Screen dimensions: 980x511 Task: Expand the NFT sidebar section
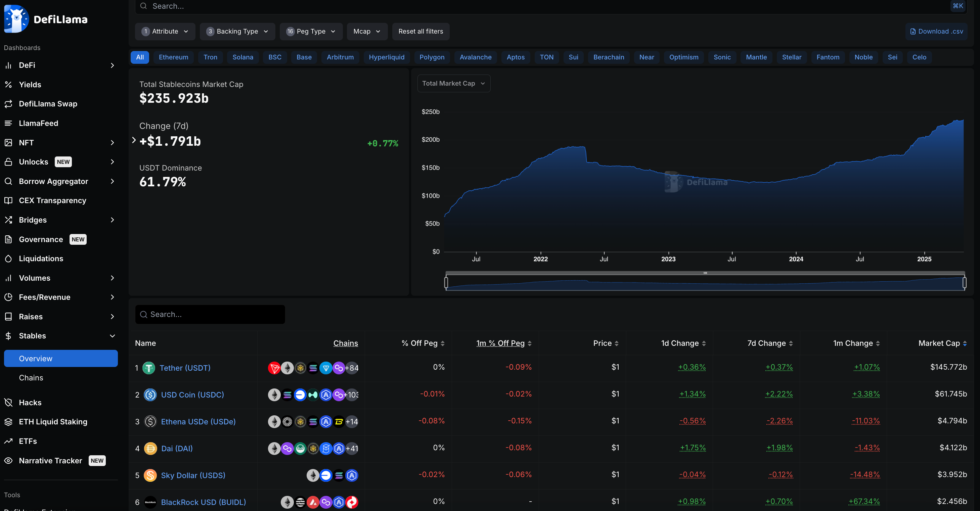tap(112, 143)
